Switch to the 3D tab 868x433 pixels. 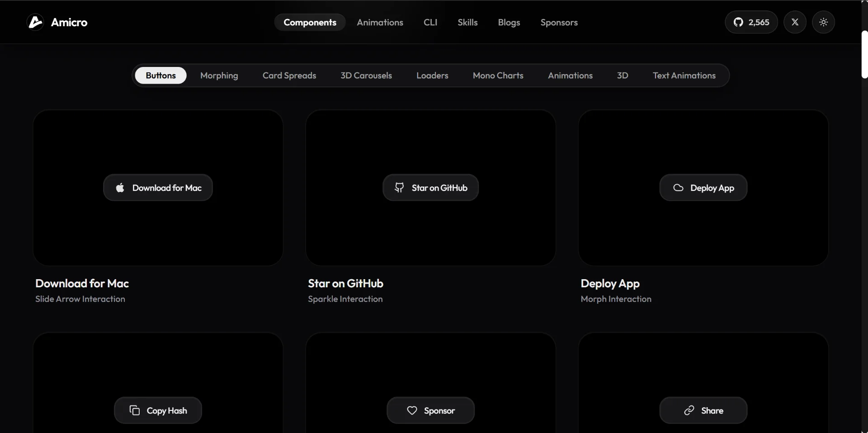(x=623, y=76)
